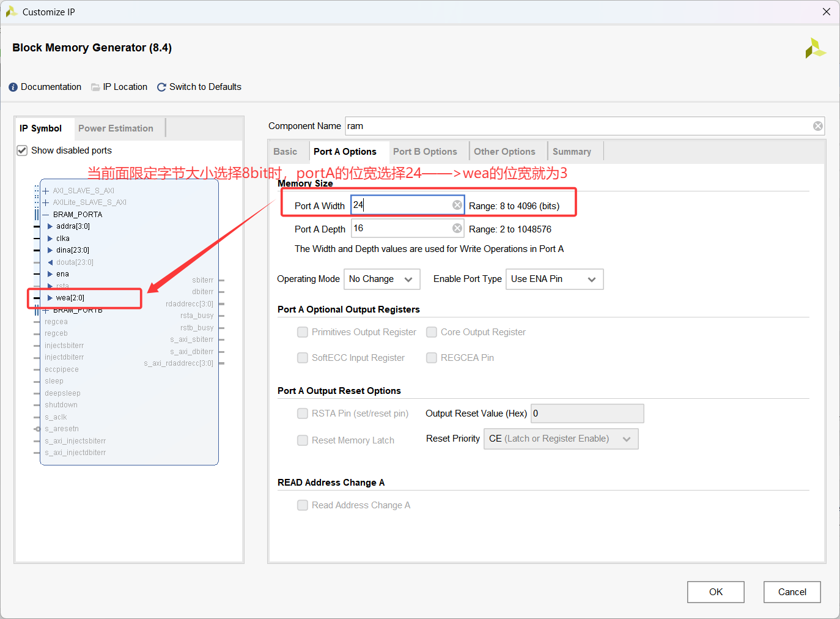
Task: Clear the Port A Depth value
Action: (x=457, y=228)
